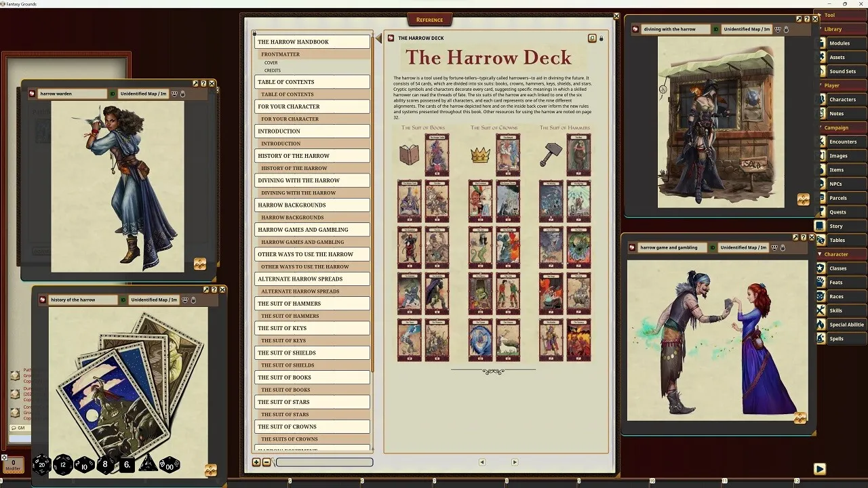Open the Classes sidebar icon

[821, 268]
